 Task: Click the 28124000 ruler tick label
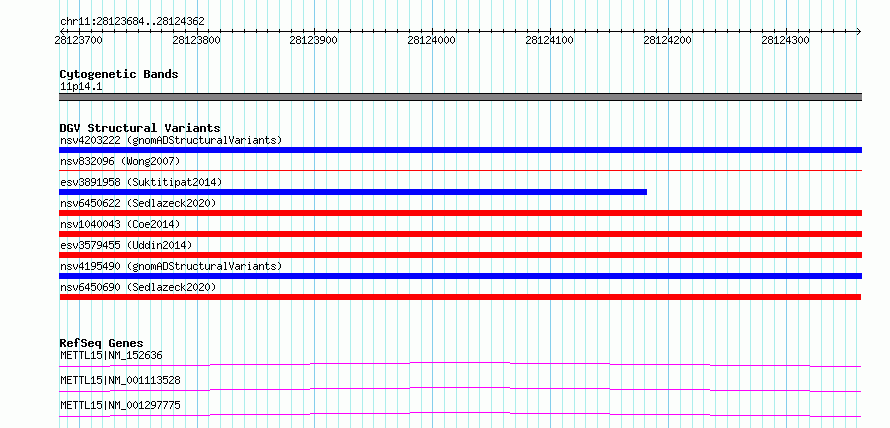(x=431, y=40)
